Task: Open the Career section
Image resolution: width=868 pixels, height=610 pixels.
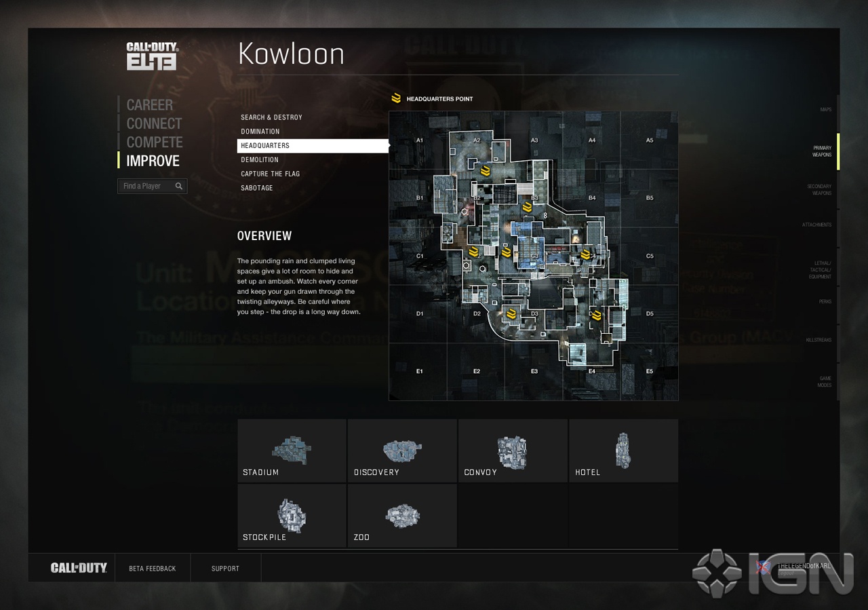Action: [x=149, y=104]
